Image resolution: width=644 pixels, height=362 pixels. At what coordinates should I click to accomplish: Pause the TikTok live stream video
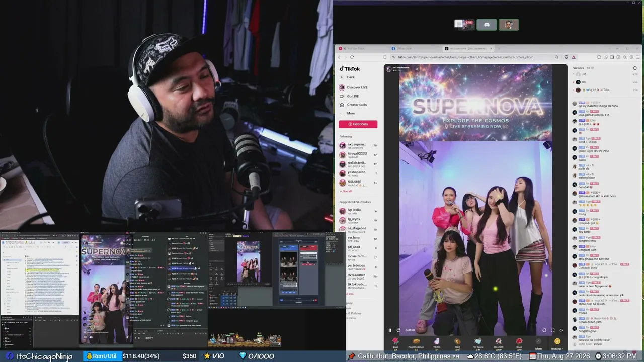click(390, 330)
